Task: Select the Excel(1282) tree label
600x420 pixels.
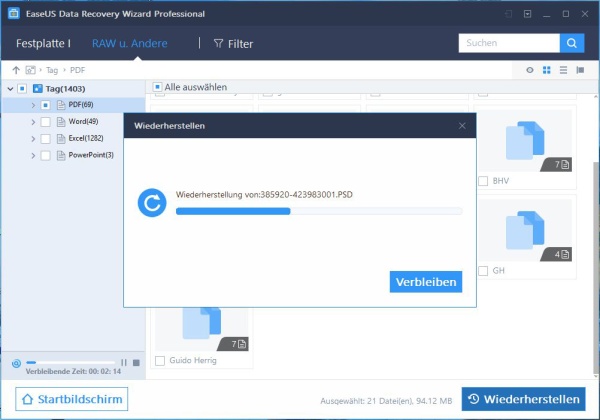Action: click(x=86, y=138)
